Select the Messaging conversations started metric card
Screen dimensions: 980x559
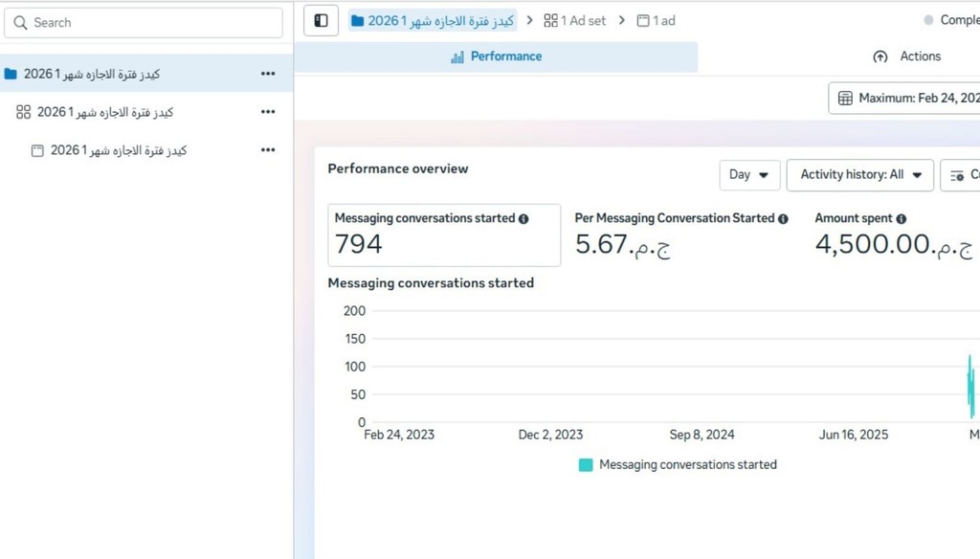pyautogui.click(x=444, y=235)
